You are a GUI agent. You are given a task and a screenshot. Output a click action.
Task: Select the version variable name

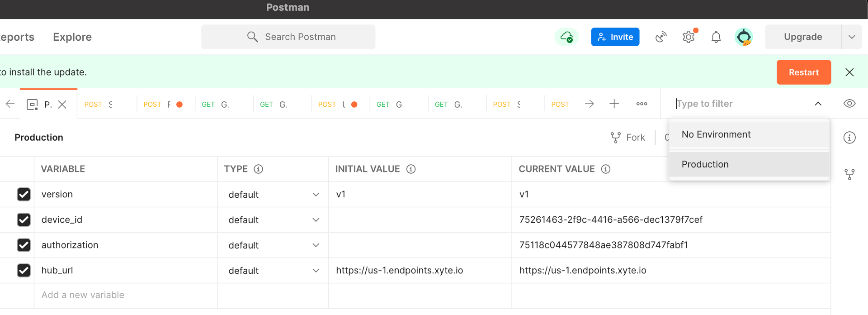tap(57, 194)
